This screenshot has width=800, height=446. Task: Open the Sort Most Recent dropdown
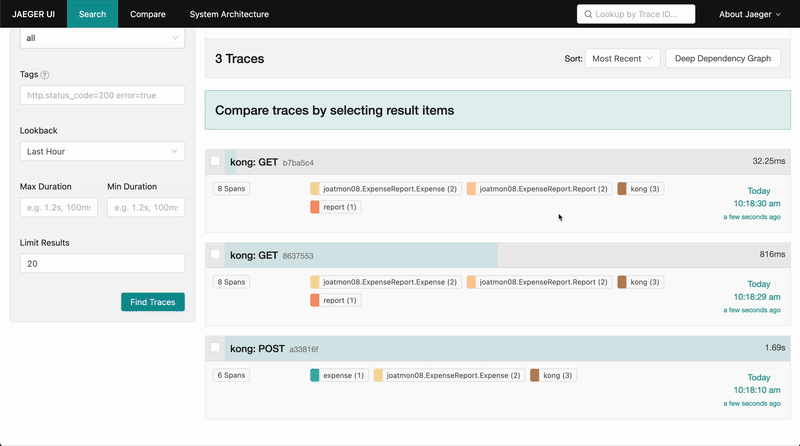[x=622, y=59]
